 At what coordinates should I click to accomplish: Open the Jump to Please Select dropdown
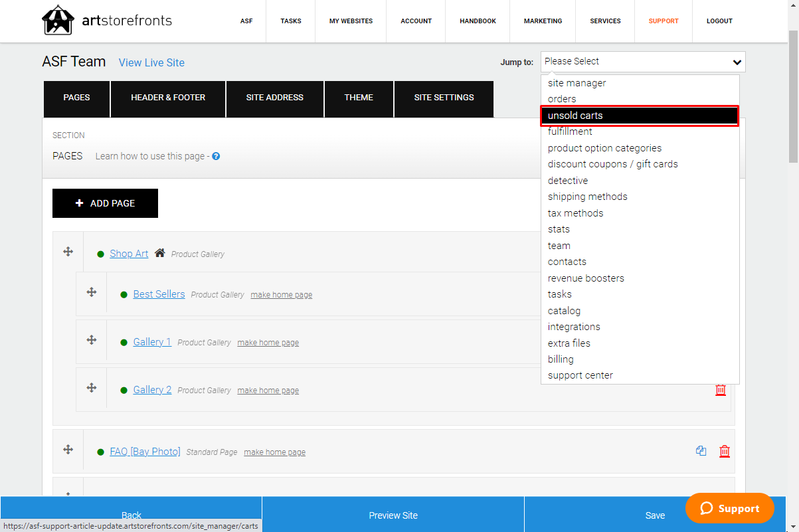643,62
